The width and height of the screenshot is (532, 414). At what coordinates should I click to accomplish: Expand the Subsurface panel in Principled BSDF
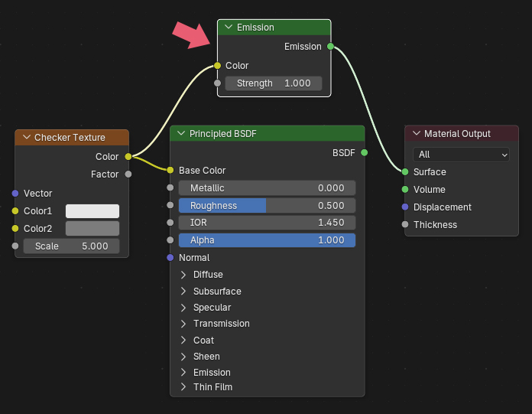tap(183, 292)
